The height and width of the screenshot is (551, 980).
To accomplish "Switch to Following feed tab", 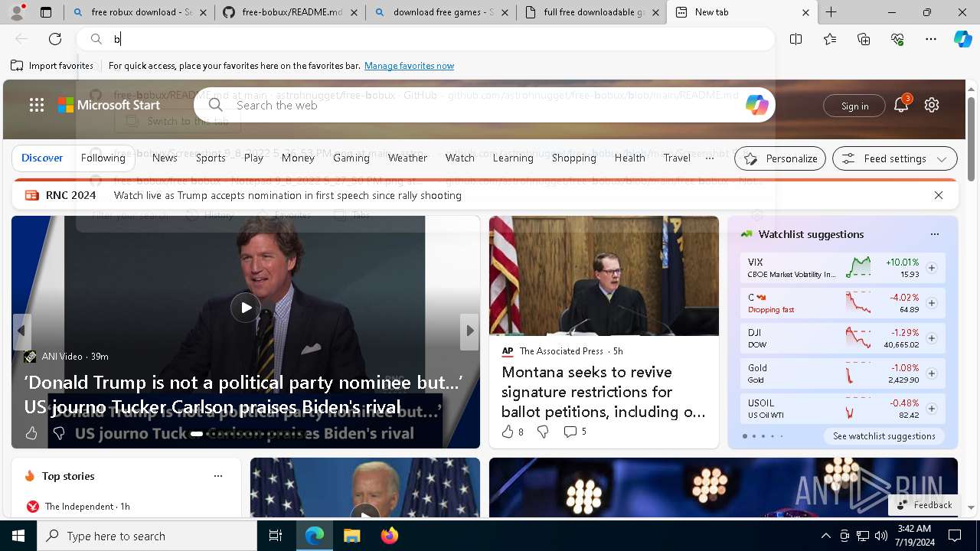I will click(x=103, y=158).
